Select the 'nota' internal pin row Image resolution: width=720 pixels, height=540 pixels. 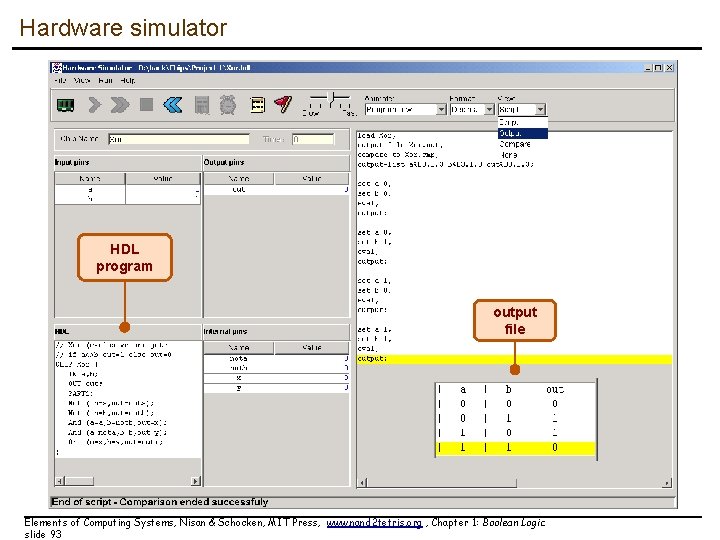point(276,358)
